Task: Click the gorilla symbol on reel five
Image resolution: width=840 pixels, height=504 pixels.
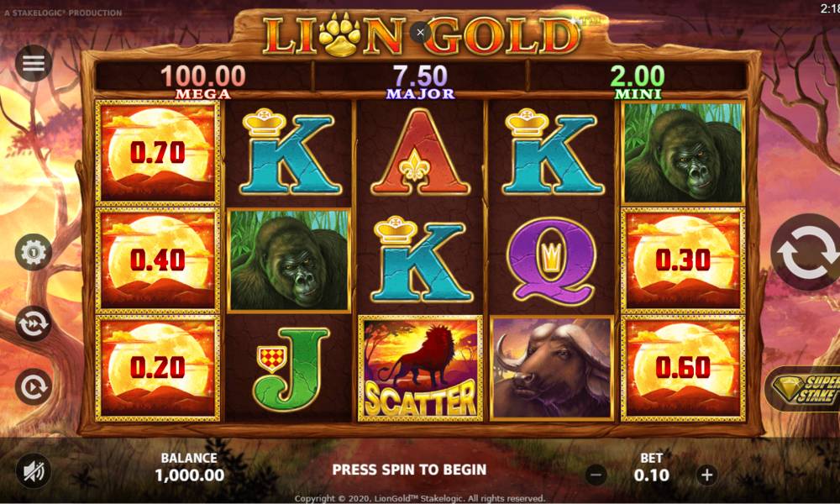Action: tap(683, 153)
